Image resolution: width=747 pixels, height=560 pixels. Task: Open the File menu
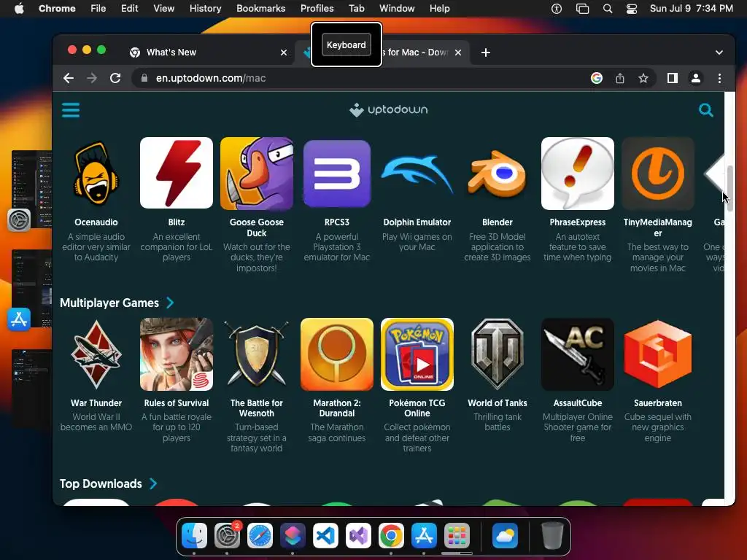pos(98,9)
